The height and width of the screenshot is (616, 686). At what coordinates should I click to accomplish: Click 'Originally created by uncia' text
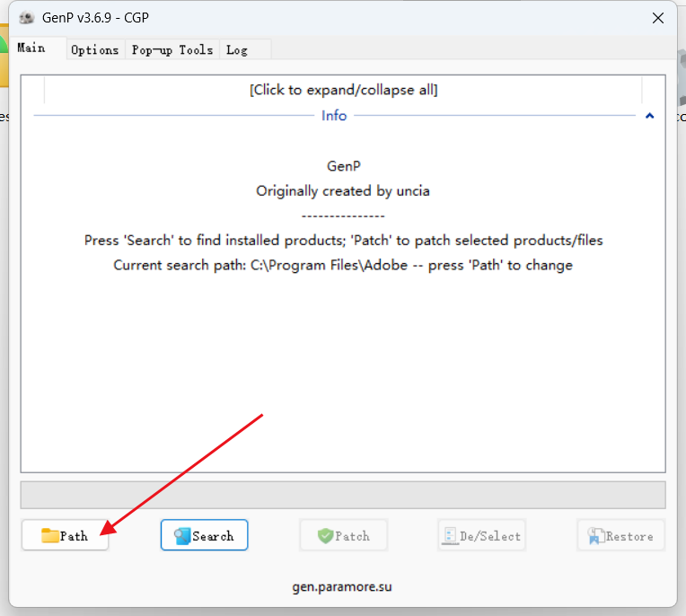[x=343, y=190]
